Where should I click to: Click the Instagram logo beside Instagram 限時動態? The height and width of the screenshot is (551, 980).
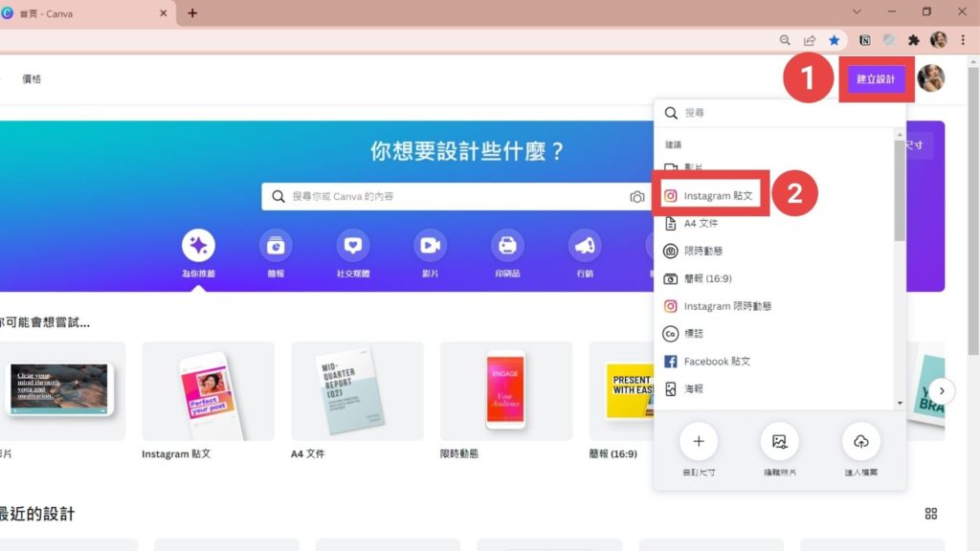click(670, 306)
